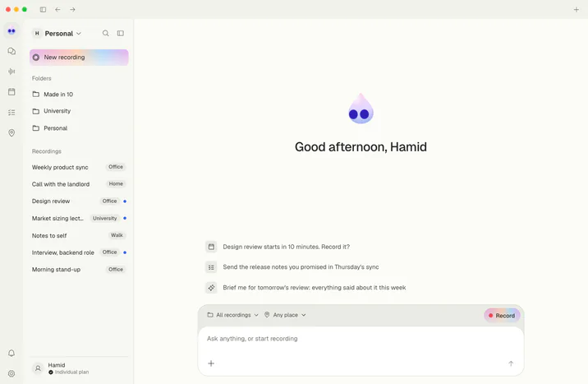
Task: Click the plus icon in the title bar
Action: (x=577, y=9)
